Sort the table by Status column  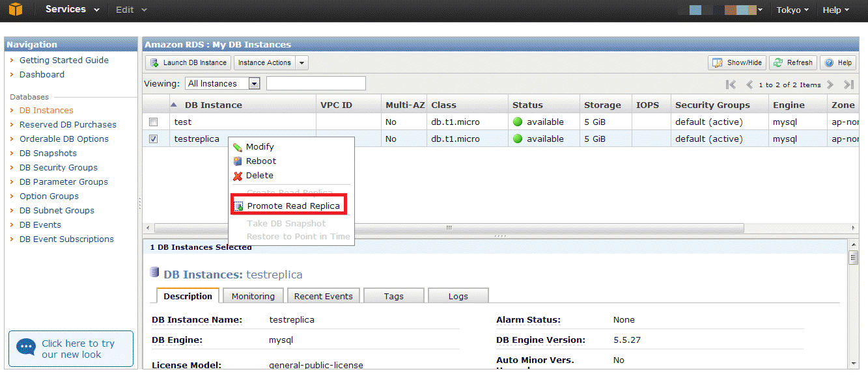tap(544, 105)
